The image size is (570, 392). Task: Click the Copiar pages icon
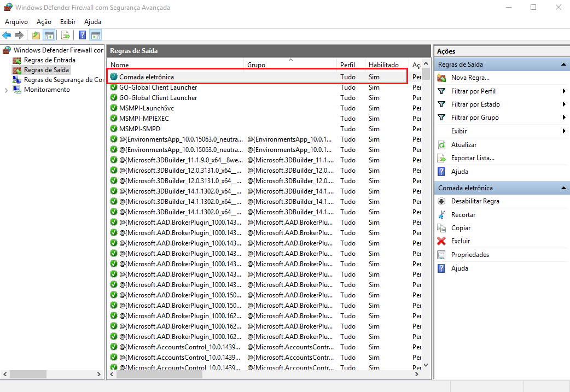click(441, 228)
